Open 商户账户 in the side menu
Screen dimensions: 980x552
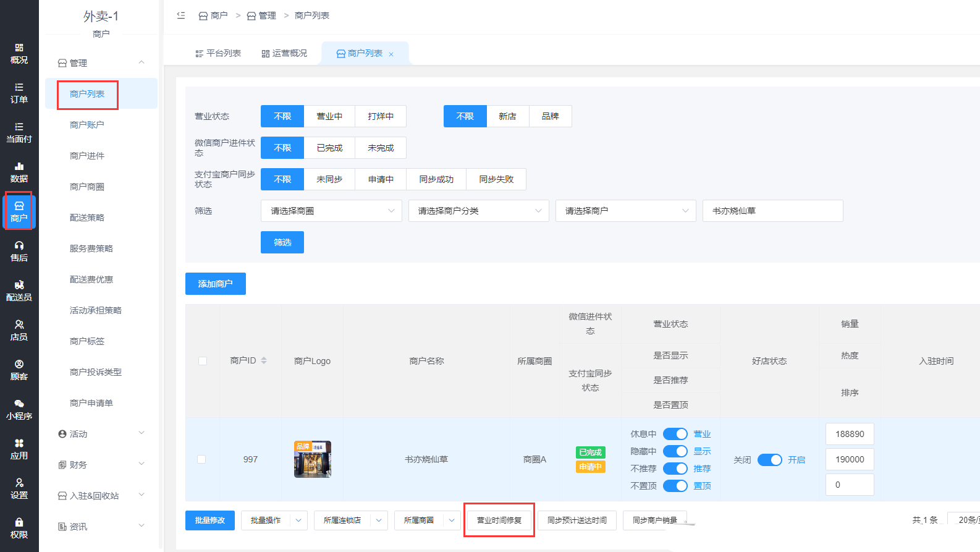tap(87, 125)
